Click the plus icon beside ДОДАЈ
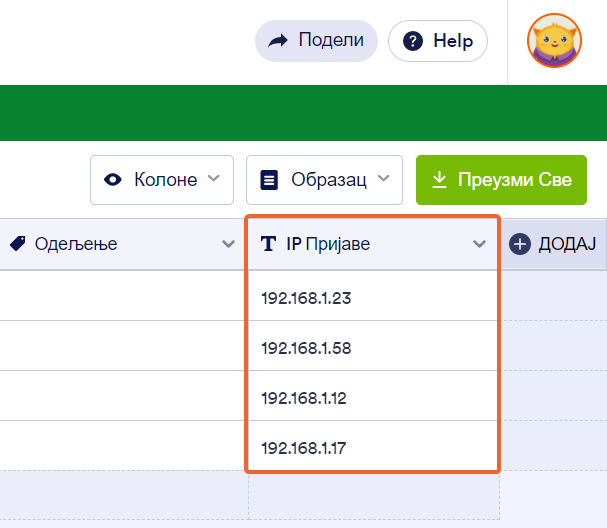607x528 pixels. point(520,243)
